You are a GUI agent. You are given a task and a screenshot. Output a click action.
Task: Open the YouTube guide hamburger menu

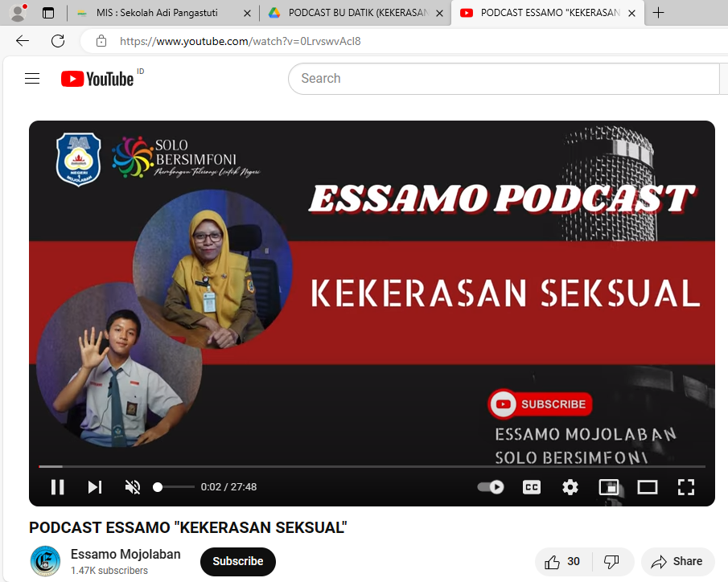32,79
